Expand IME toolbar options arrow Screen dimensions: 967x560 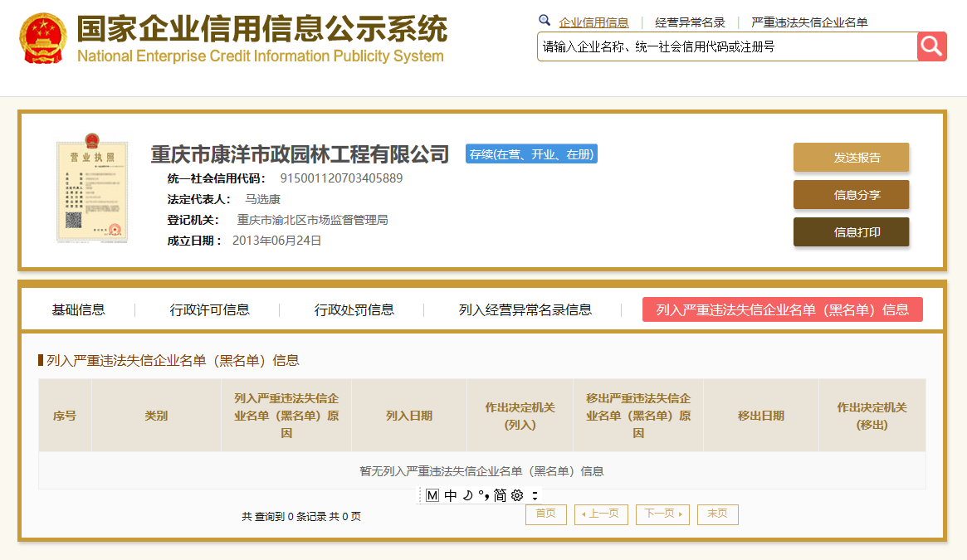535,495
